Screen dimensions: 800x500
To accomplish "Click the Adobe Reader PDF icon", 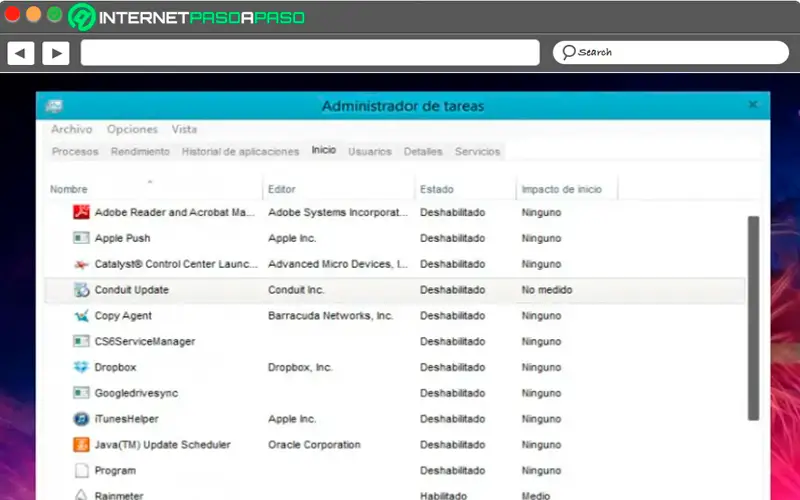I will [x=81, y=212].
